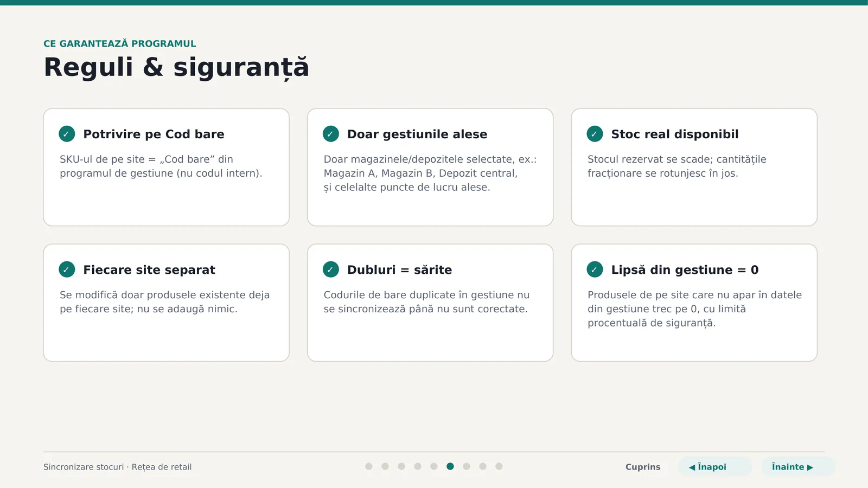Image resolution: width=868 pixels, height=488 pixels.
Task: Click the description starting Codurile de bare duplicate
Action: [x=426, y=302]
